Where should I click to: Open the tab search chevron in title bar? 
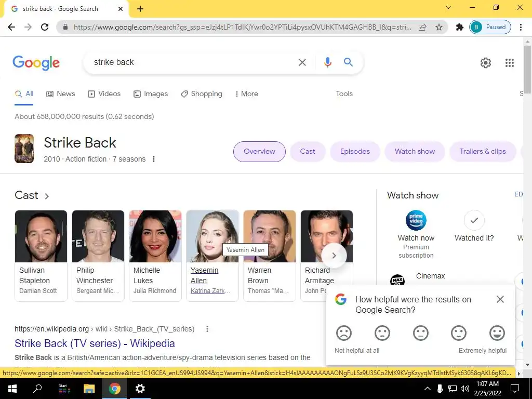(x=448, y=7)
